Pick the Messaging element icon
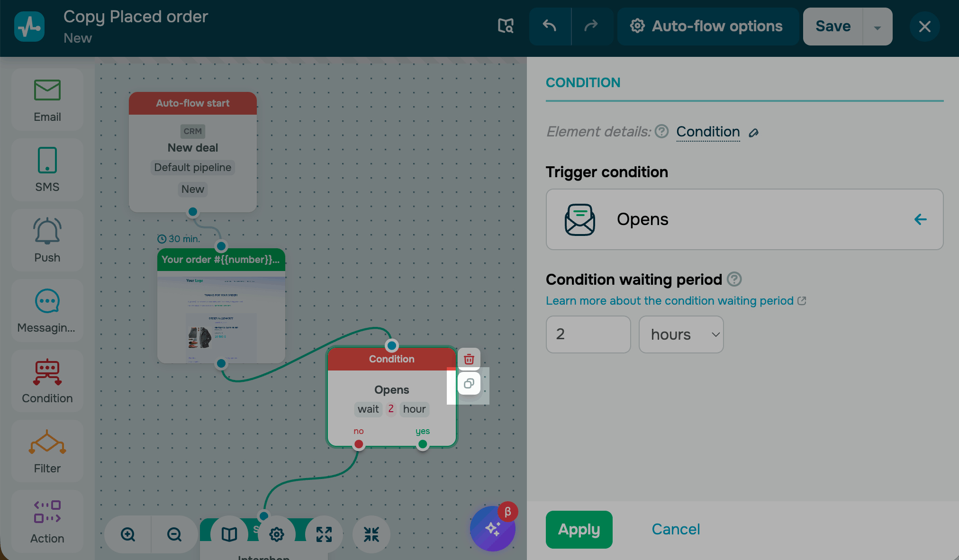959x560 pixels. [x=47, y=310]
